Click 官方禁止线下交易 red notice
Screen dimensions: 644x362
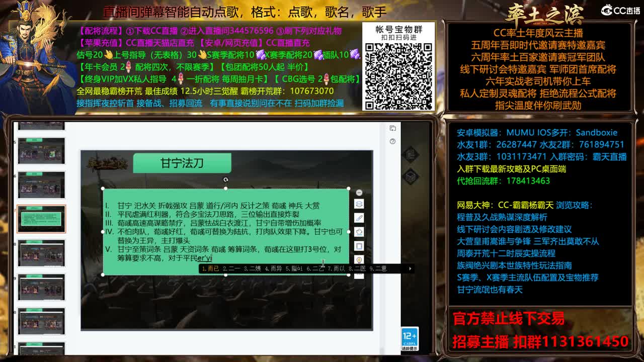[509, 319]
